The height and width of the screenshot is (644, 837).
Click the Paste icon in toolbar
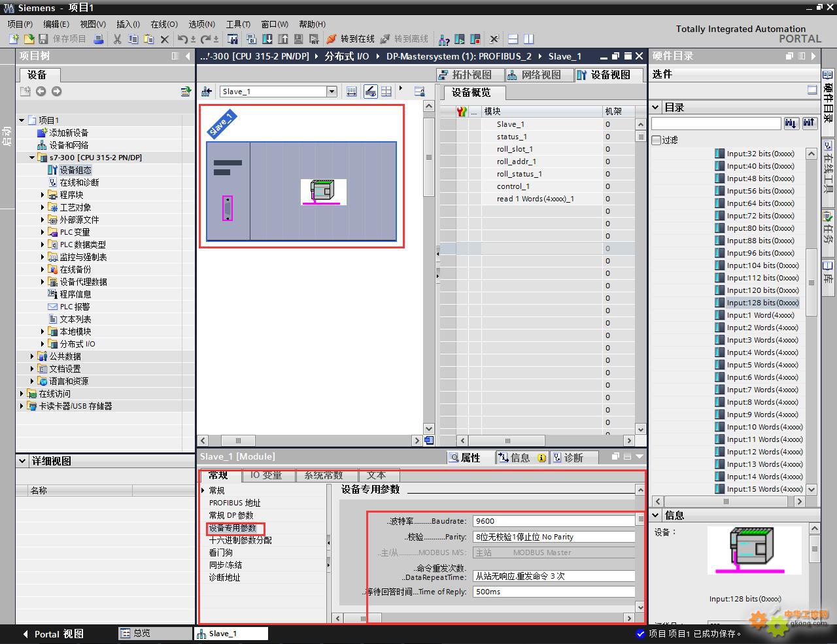(148, 39)
